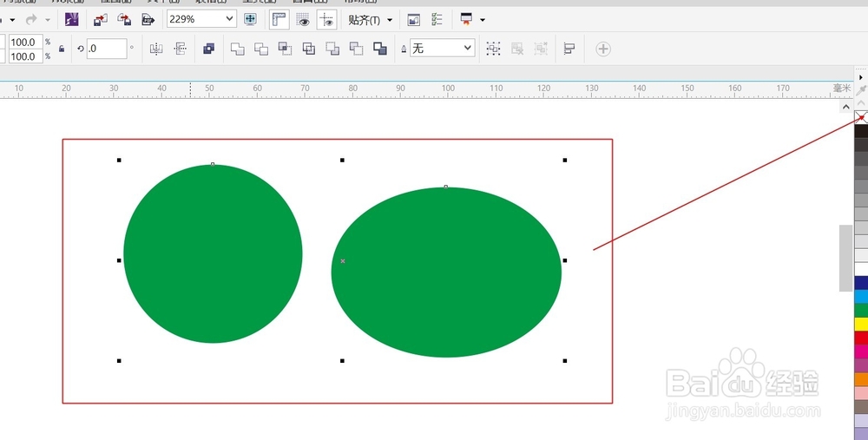Select the yellow color swatch
This screenshot has height=440, width=868.
coord(861,325)
